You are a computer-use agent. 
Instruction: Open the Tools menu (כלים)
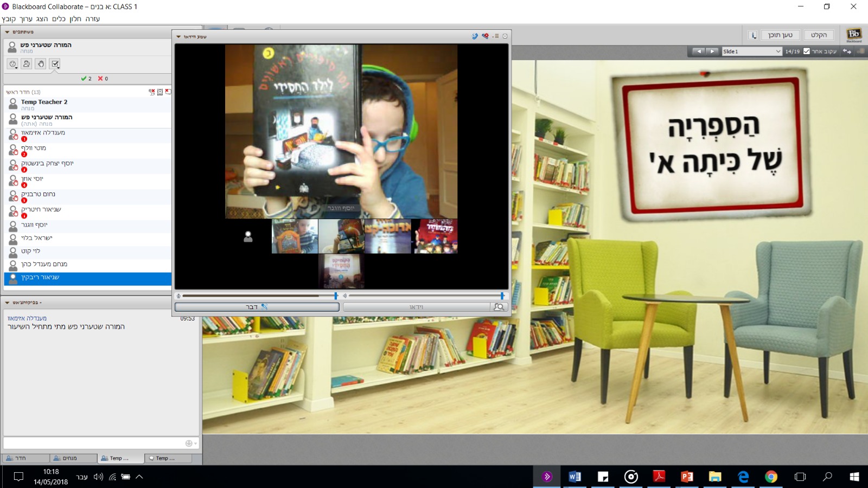click(x=59, y=19)
